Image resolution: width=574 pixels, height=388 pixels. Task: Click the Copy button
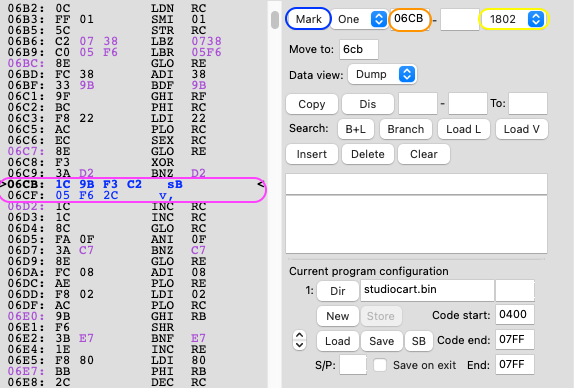coord(312,104)
